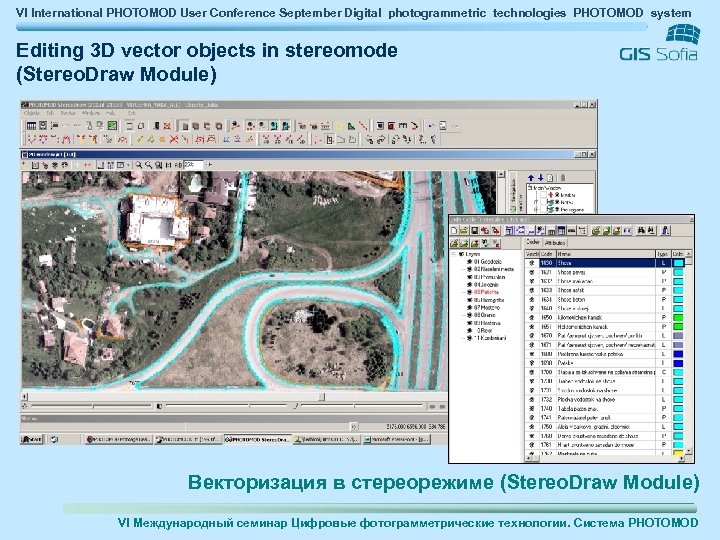Open the Edit menu in StereoDraw
Screen dimensions: 720x540
[51, 112]
